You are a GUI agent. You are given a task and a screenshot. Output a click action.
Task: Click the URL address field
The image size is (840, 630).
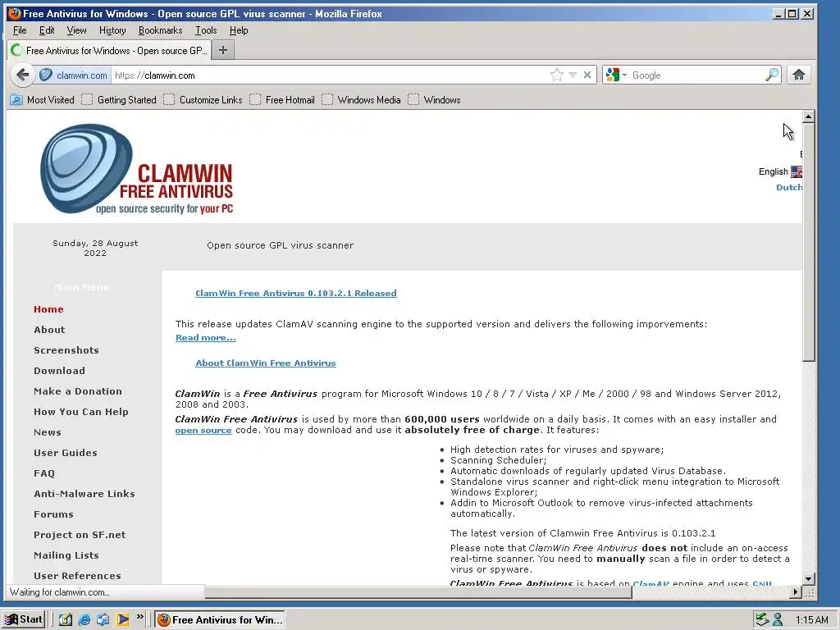point(330,75)
